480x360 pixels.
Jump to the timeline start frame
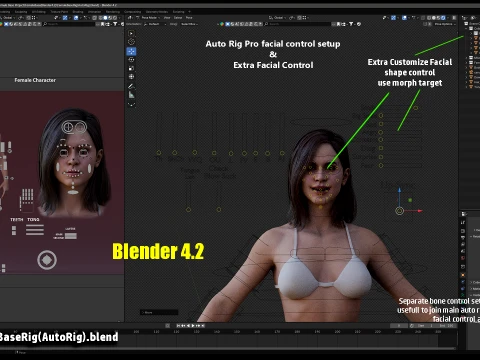point(178,325)
